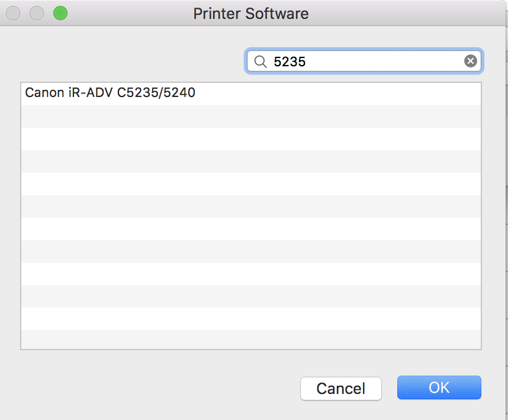The width and height of the screenshot is (508, 420).
Task: Click the grayed-out minimize window button
Action: pos(37,13)
